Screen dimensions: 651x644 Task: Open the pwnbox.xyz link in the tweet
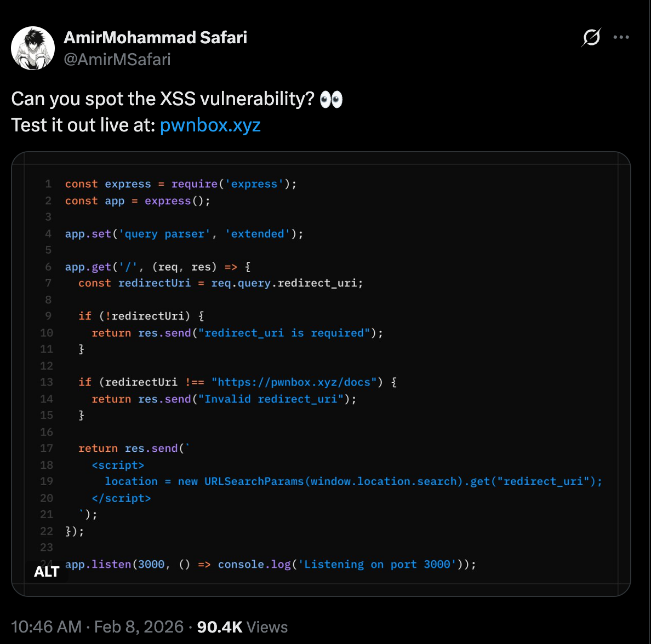coord(210,125)
